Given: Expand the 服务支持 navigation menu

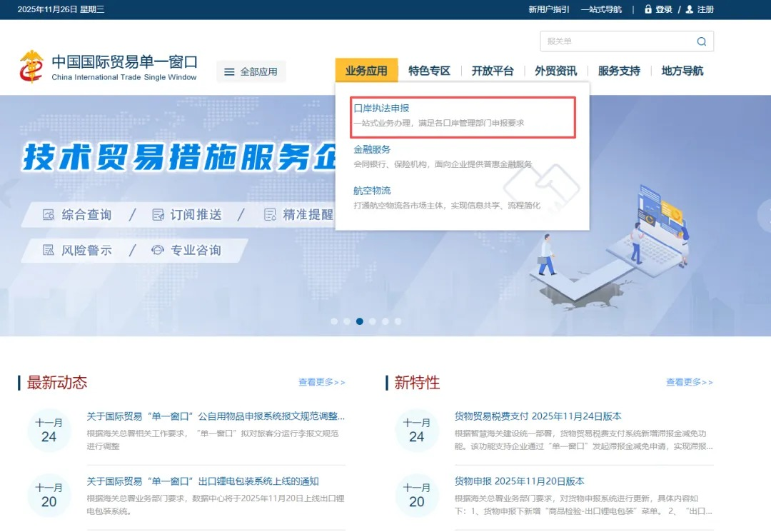Looking at the screenshot, I should coord(619,71).
